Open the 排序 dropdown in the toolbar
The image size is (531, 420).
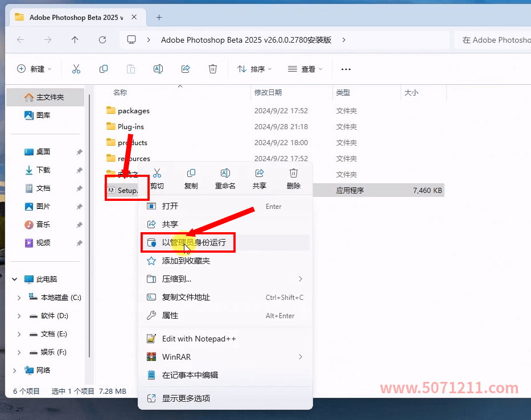click(x=254, y=68)
